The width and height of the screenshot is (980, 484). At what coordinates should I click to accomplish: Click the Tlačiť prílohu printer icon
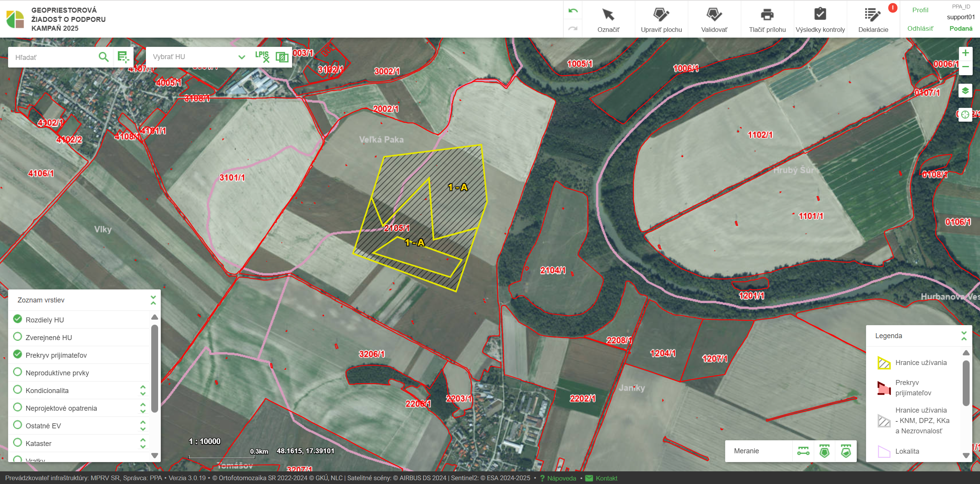point(767,15)
